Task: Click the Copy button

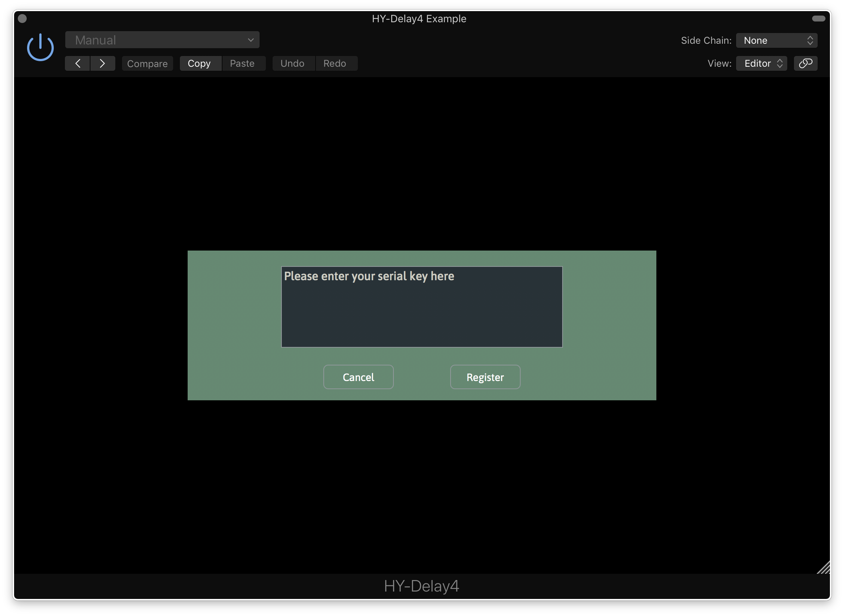Action: pos(199,63)
